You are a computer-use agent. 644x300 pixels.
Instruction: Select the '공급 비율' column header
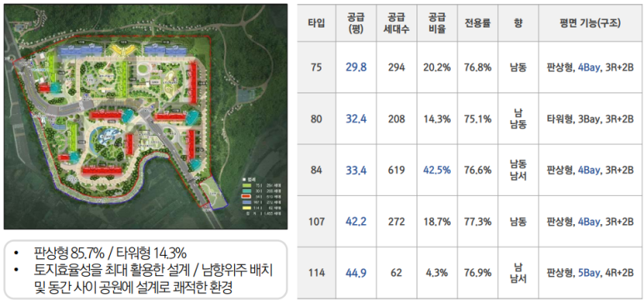tap(437, 23)
